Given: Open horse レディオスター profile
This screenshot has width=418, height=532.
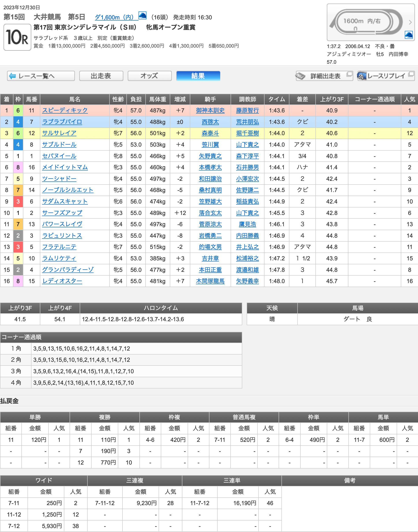Looking at the screenshot, I should (62, 281).
